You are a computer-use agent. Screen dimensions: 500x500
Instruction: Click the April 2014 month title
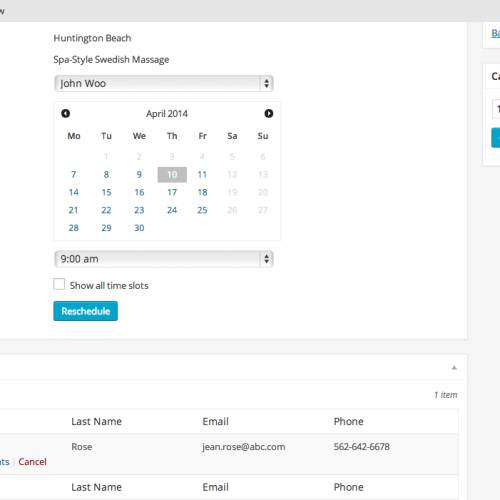pyautogui.click(x=167, y=114)
